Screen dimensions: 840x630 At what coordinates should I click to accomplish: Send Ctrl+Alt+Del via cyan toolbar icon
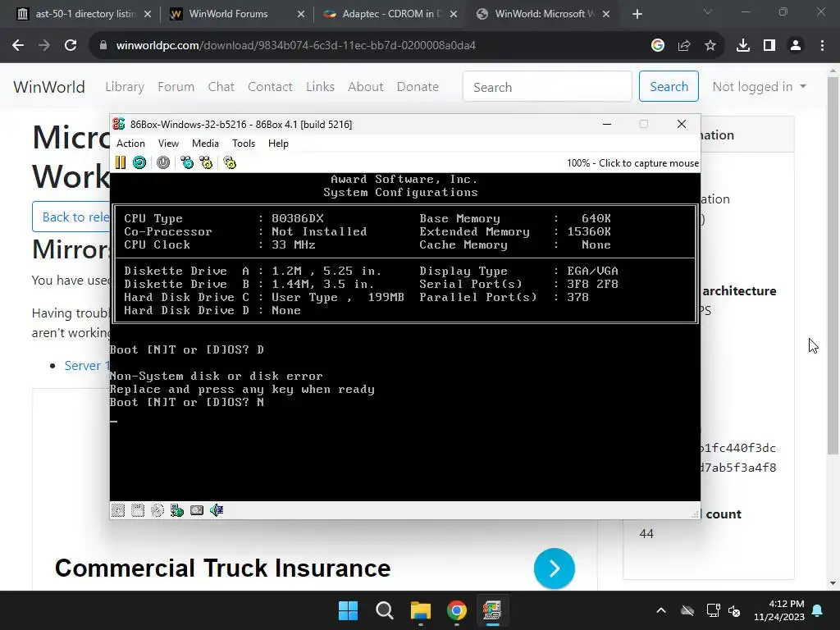(x=187, y=163)
